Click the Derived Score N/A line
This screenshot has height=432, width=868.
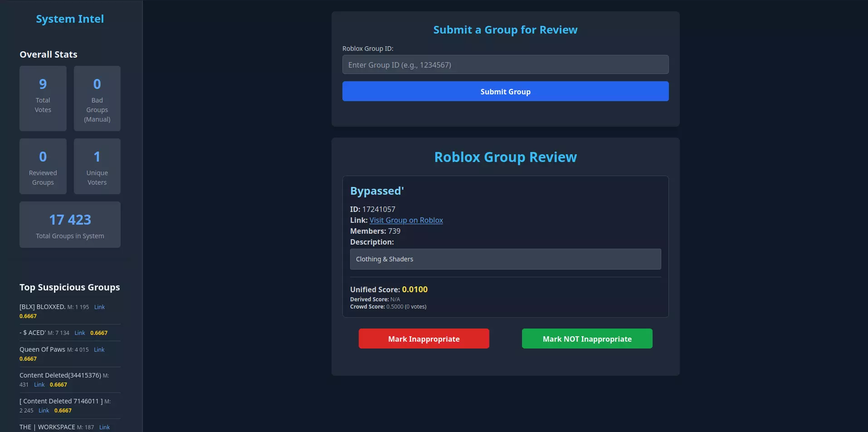point(375,299)
